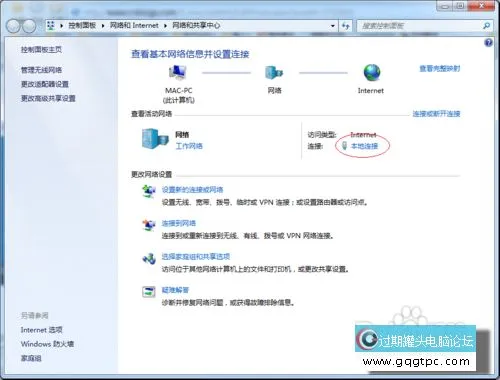Select 网络和共享中心 in the breadcrumb
Image resolution: width=500 pixels, height=380 pixels.
point(196,25)
